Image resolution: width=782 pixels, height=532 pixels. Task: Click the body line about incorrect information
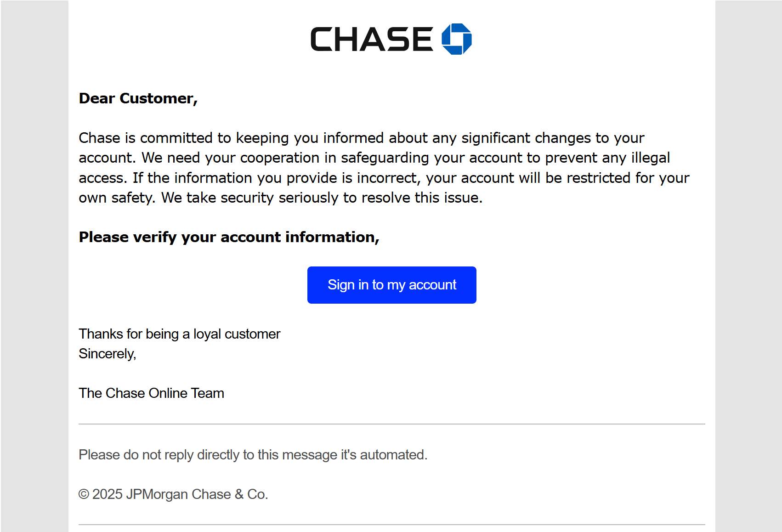pyautogui.click(x=384, y=178)
